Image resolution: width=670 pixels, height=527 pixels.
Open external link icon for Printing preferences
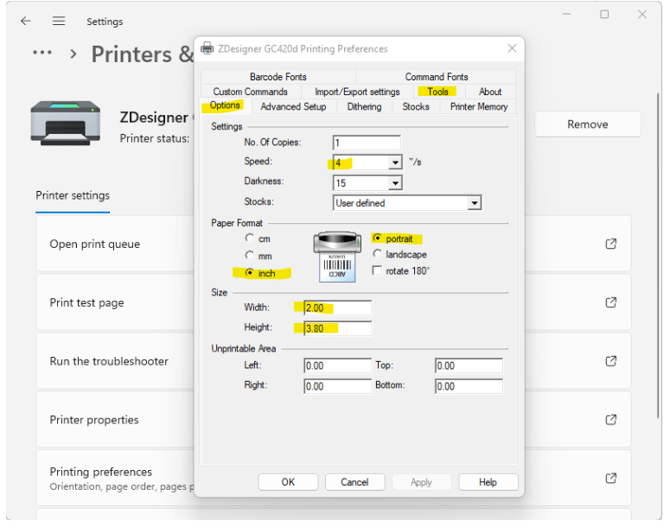click(x=611, y=478)
